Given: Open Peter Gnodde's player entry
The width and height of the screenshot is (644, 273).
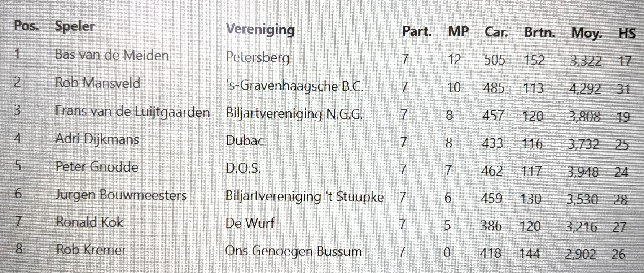Looking at the screenshot, I should pyautogui.click(x=97, y=167).
